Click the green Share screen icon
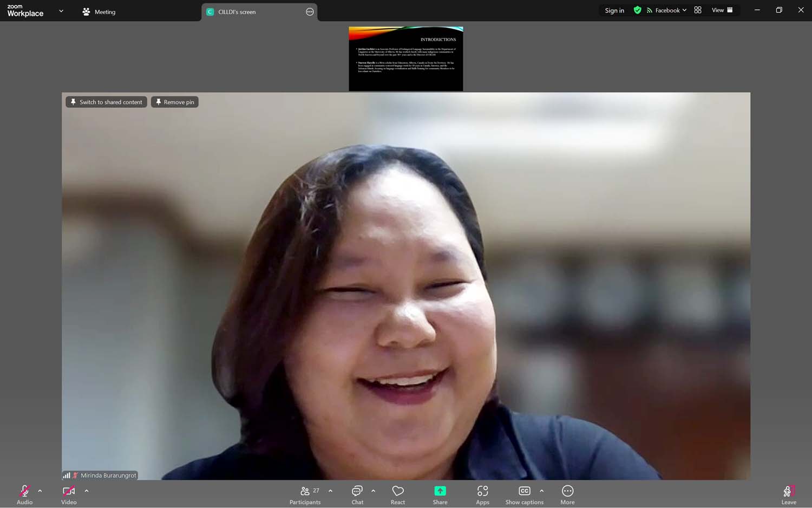 point(440,491)
